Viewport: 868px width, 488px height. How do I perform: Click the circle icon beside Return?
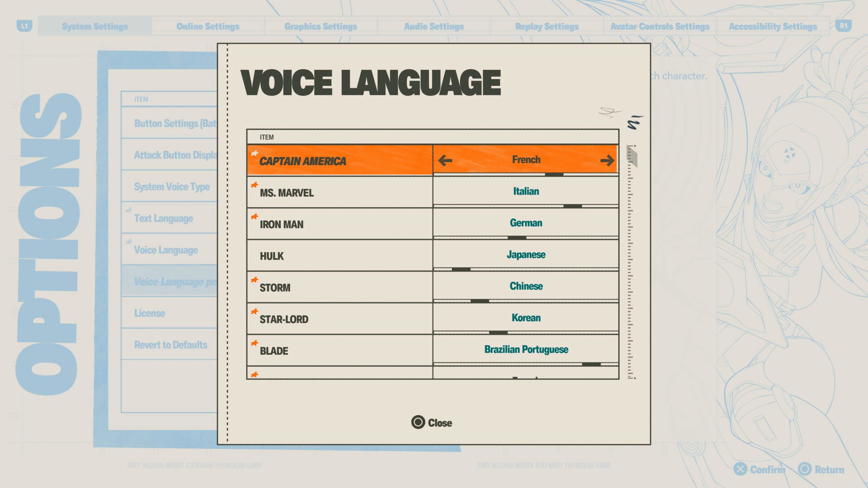point(805,469)
